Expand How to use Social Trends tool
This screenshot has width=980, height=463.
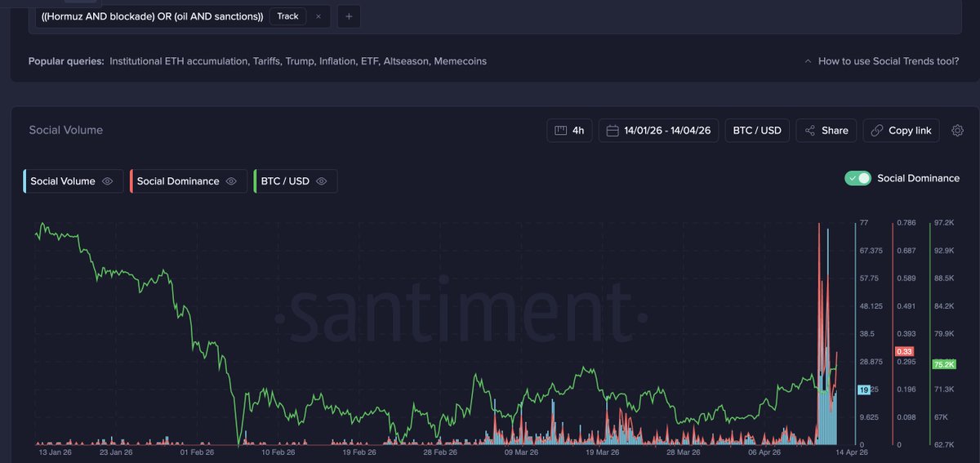(x=881, y=61)
